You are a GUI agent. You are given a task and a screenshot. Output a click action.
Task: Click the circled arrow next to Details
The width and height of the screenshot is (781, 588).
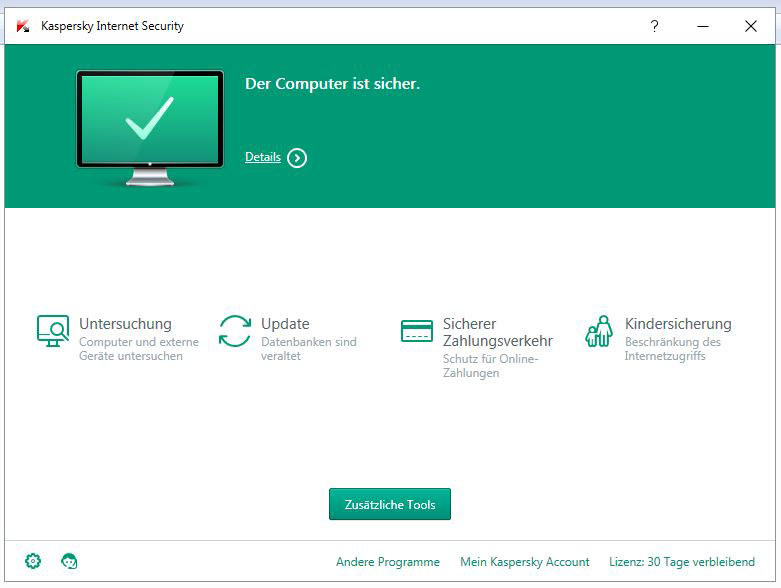pyautogui.click(x=297, y=158)
